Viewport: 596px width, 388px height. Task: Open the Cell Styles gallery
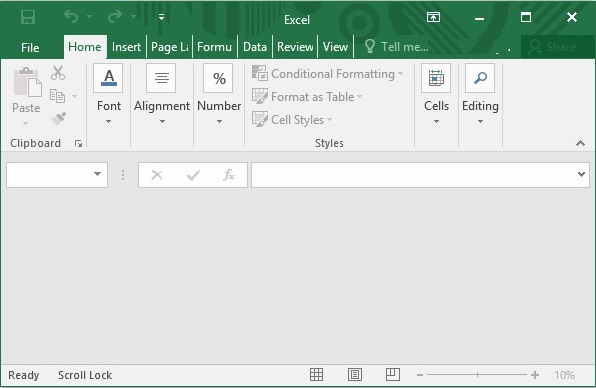(292, 120)
